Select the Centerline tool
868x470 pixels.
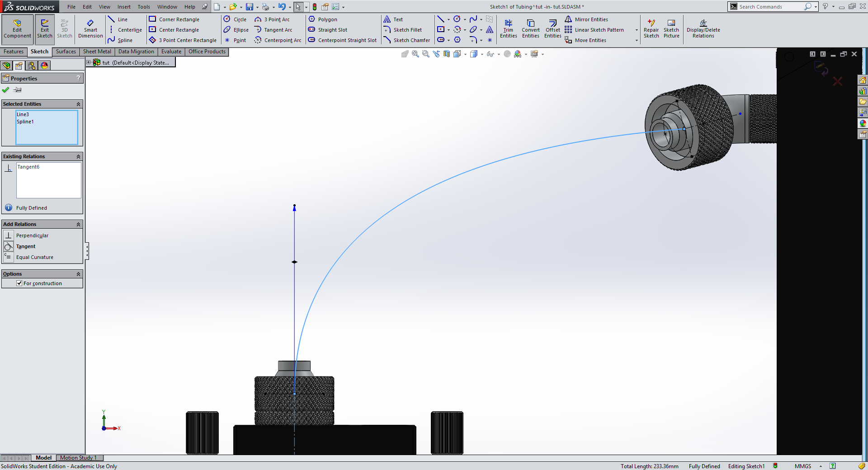click(125, 30)
